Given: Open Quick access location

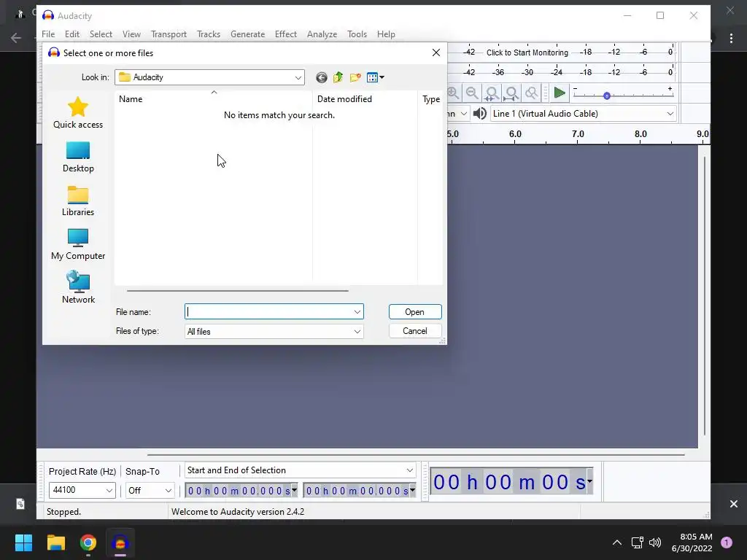Looking at the screenshot, I should point(77,113).
